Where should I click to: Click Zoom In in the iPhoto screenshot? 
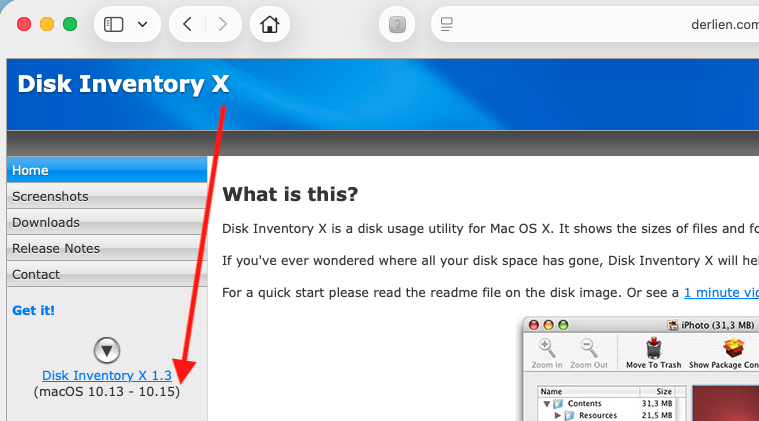click(x=547, y=354)
